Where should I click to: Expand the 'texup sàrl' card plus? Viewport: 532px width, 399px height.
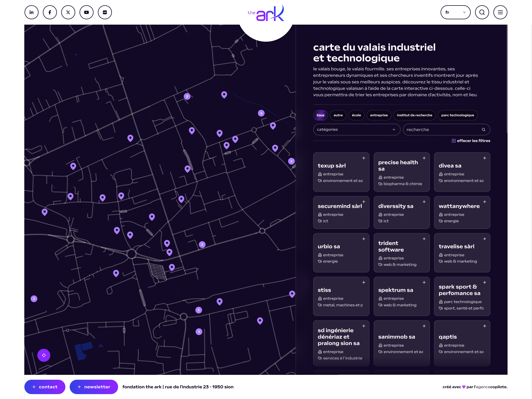click(x=364, y=158)
